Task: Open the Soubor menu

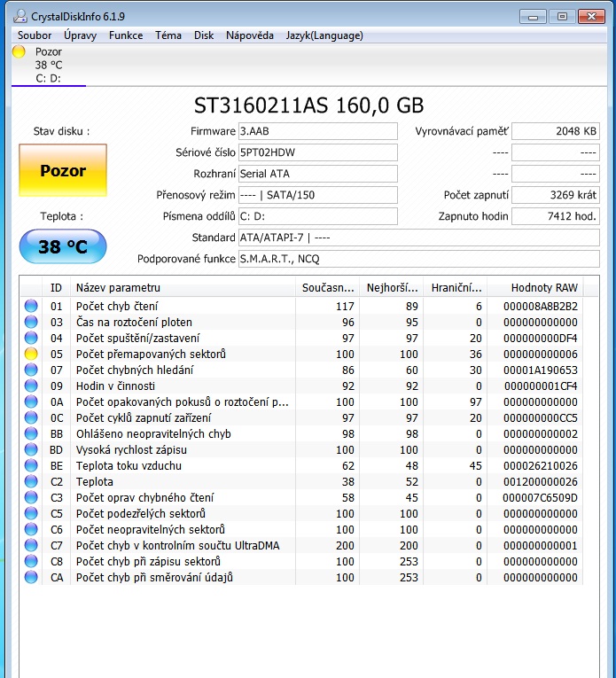Action: (x=35, y=35)
